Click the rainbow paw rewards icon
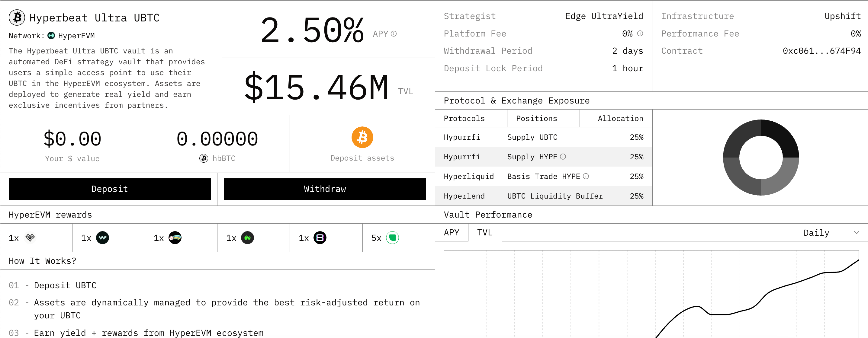The image size is (868, 338). coord(175,238)
